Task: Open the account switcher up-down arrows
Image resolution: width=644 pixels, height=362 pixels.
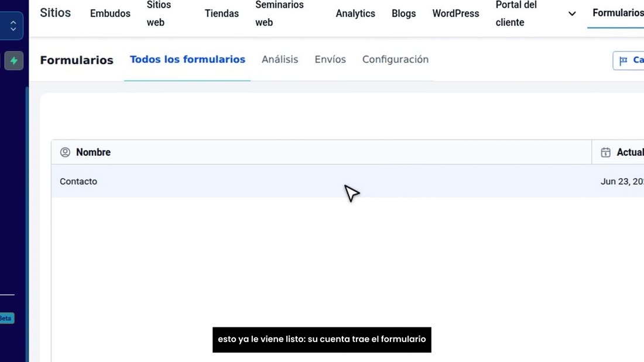Action: click(13, 26)
